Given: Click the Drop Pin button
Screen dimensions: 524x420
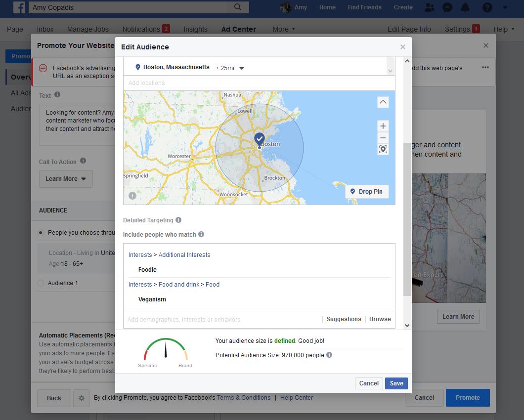Looking at the screenshot, I should pos(367,191).
